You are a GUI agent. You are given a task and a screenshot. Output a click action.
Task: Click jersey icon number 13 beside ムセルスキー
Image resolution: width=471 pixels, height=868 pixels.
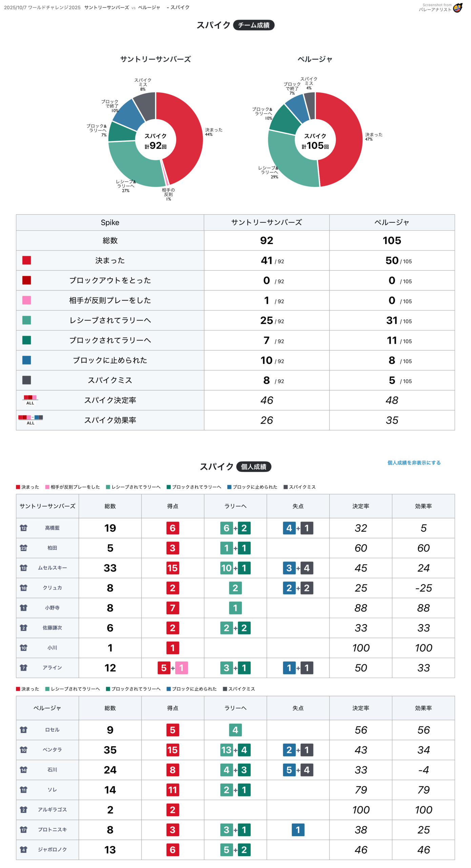pos(23,568)
